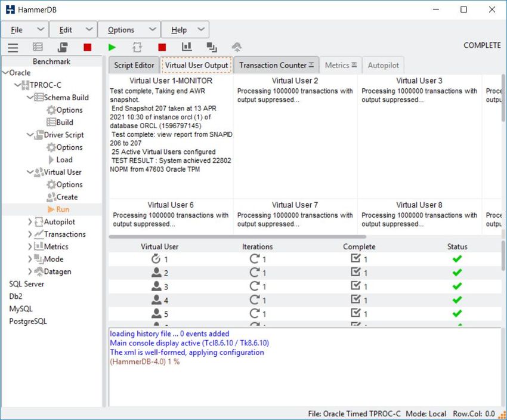Image resolution: width=507 pixels, height=420 pixels.
Task: Click the green Run Virtual Users play icon
Action: point(112,48)
